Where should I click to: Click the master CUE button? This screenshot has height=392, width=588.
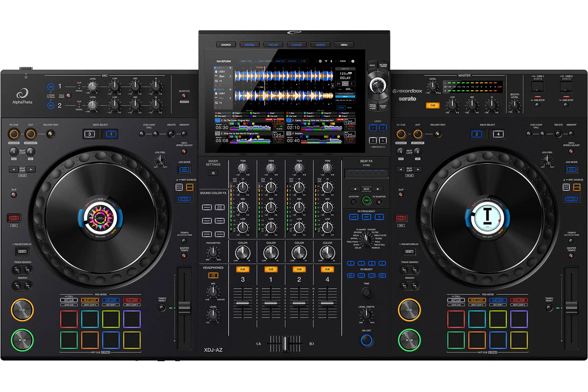[433, 105]
